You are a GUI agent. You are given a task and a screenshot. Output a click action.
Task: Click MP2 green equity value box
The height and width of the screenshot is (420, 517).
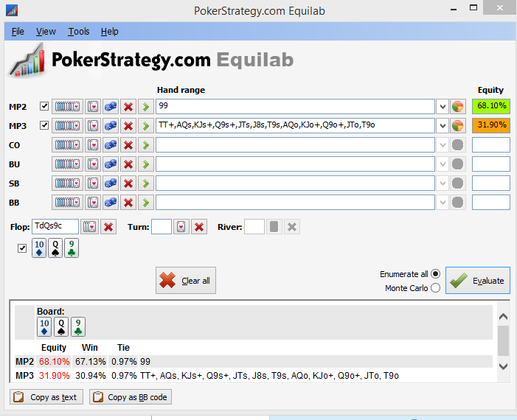[x=491, y=106]
